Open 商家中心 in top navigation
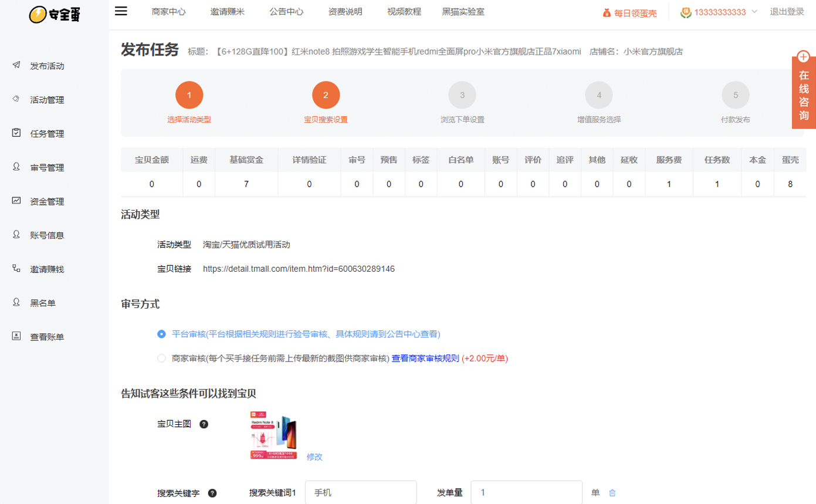 tap(168, 12)
